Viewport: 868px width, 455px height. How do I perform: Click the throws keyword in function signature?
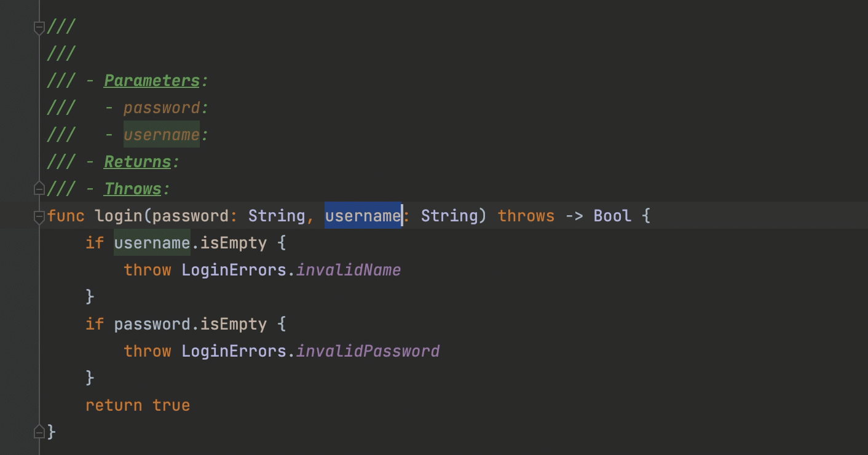tap(526, 216)
